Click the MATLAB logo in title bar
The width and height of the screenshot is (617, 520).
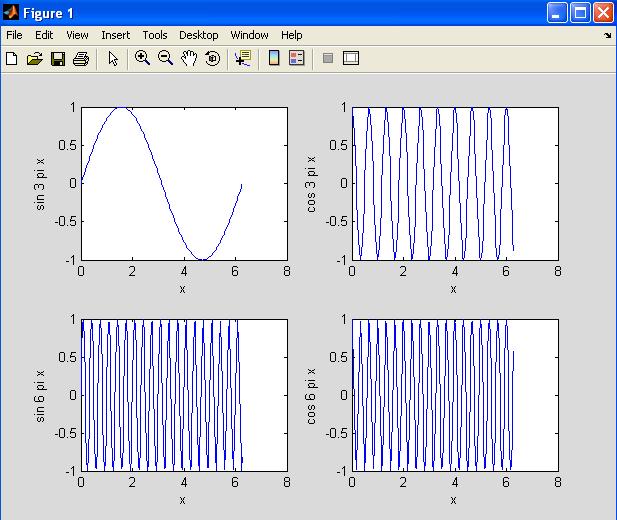11,13
